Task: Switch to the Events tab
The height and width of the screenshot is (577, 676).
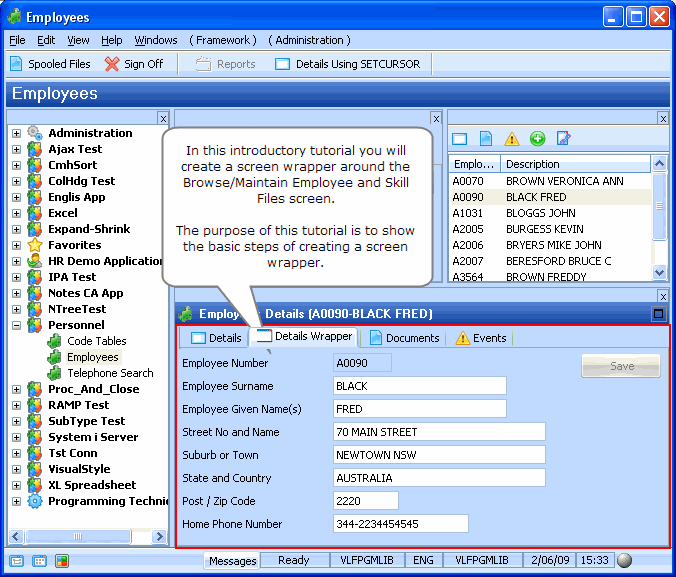Action: coord(481,338)
